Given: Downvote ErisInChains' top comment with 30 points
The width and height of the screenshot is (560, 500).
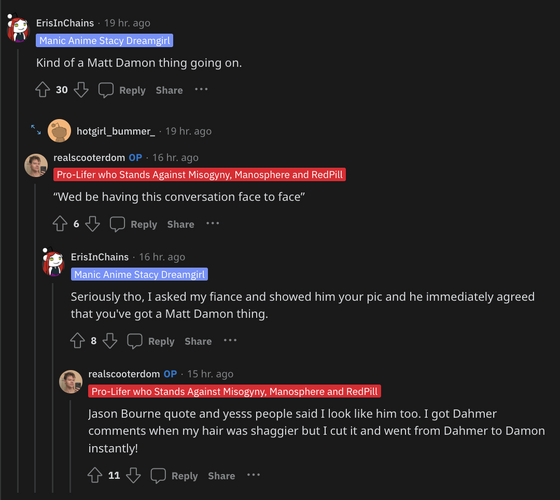Looking at the screenshot, I should pos(81,90).
